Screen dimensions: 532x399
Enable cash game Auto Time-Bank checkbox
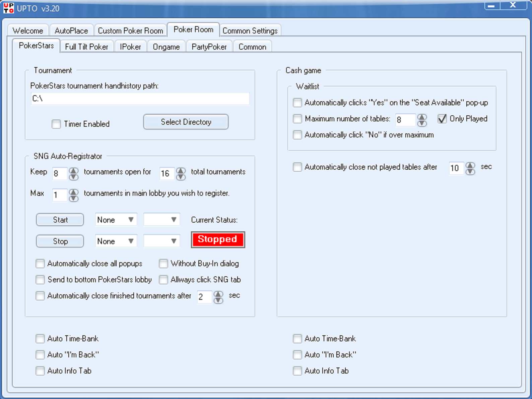point(297,339)
